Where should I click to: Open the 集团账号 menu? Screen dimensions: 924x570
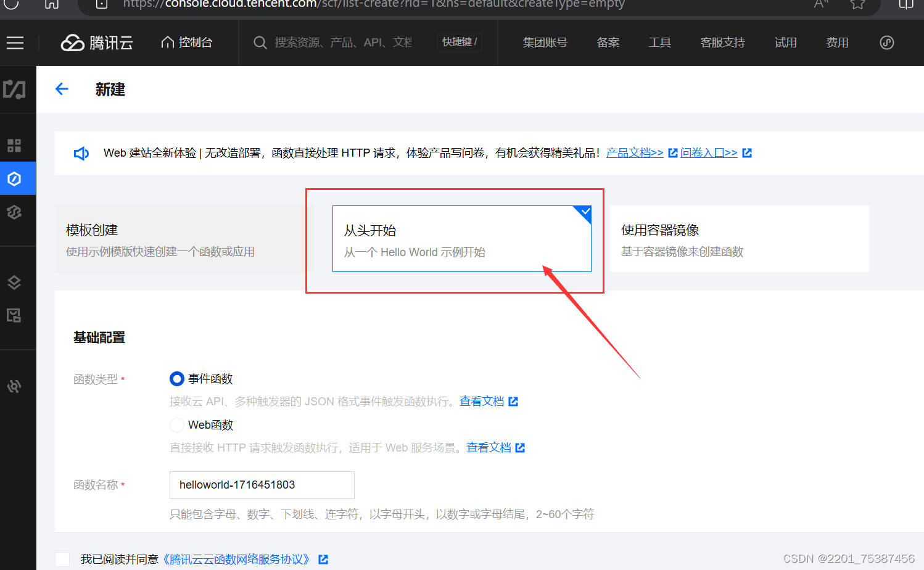pyautogui.click(x=545, y=43)
